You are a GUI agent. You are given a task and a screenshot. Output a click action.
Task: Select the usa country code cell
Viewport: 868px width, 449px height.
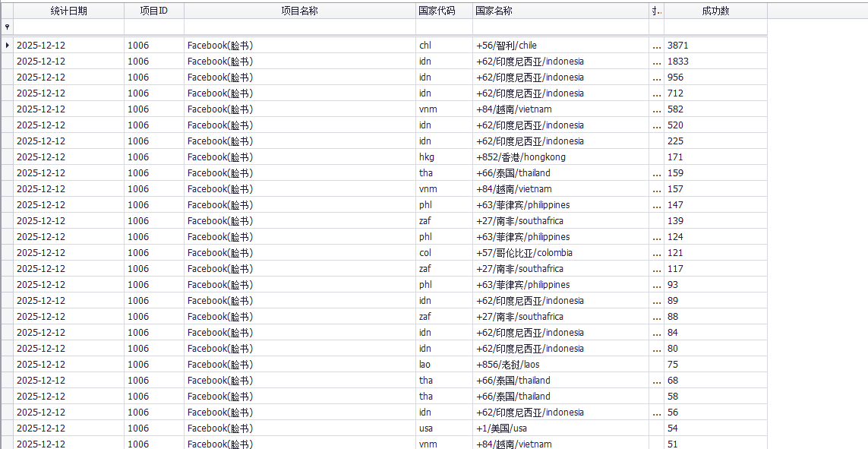(444, 428)
